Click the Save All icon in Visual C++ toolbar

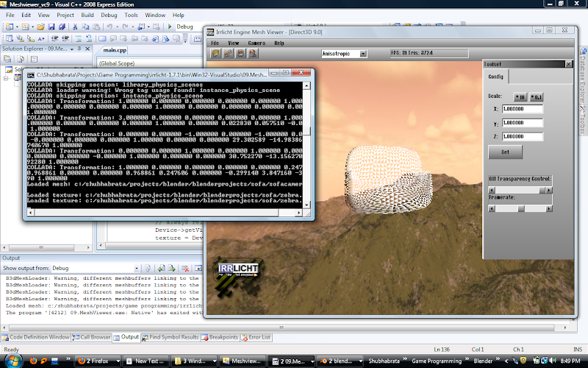62,26
